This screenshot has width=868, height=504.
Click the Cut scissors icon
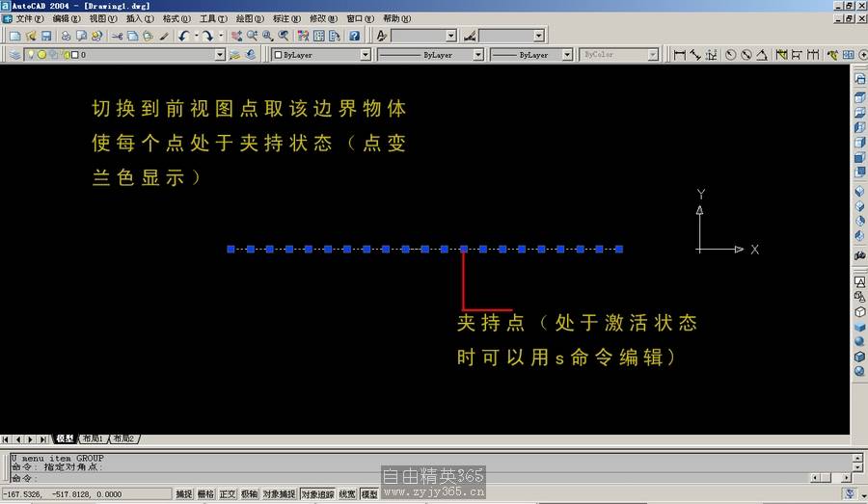point(118,36)
